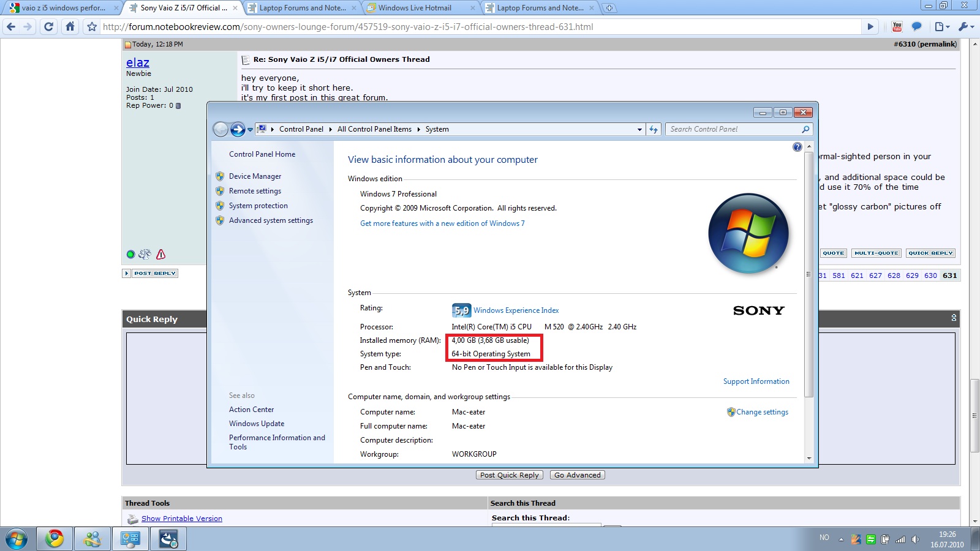Click Back button in System window

221,129
